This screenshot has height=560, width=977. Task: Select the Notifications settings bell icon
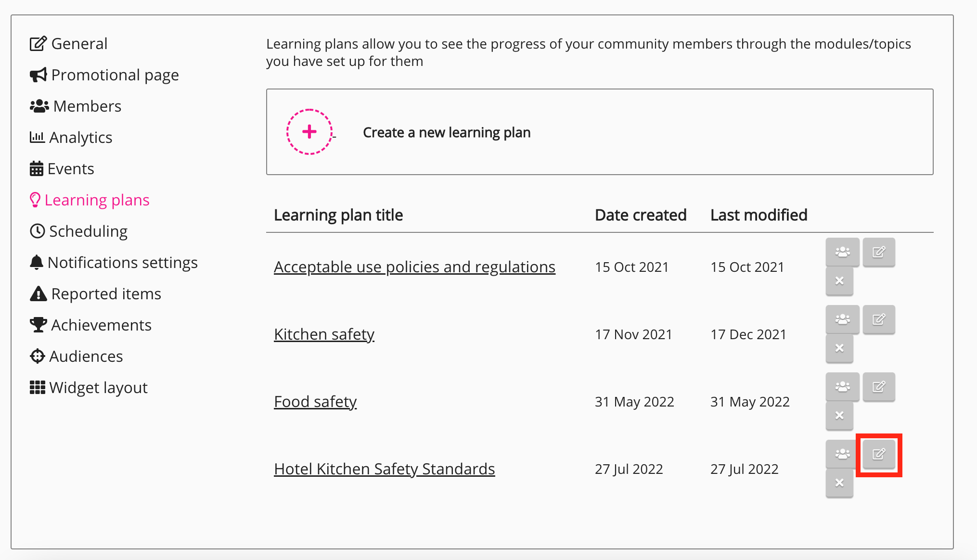coord(37,262)
